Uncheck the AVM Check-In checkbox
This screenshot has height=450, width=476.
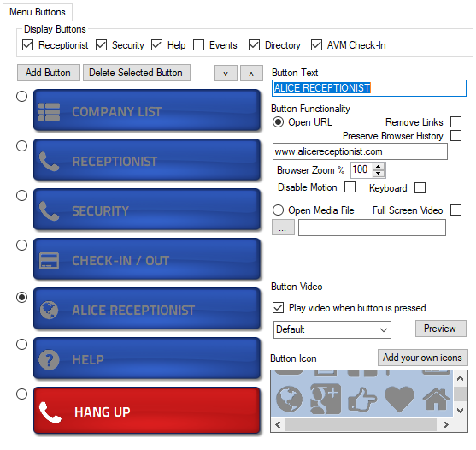[316, 45]
